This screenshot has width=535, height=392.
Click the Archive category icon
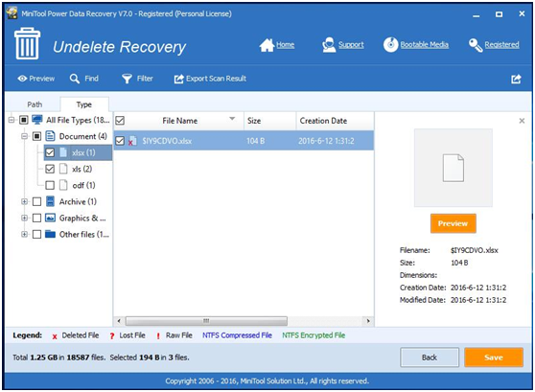(x=50, y=201)
